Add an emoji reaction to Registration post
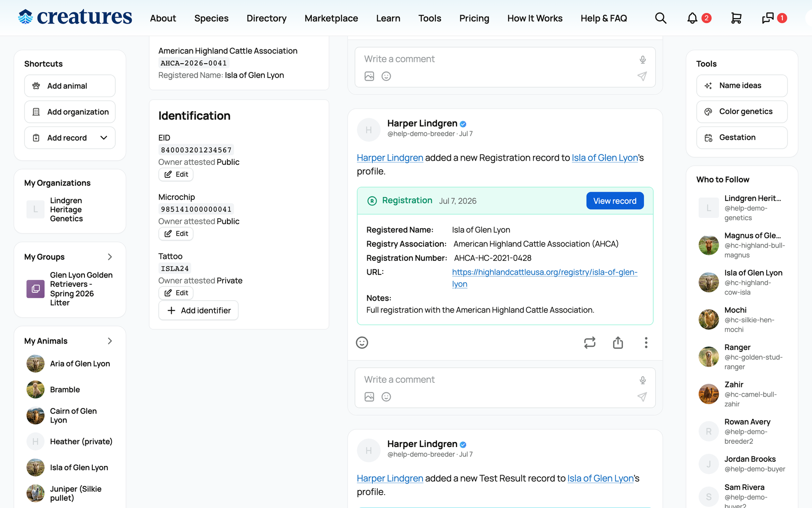The image size is (812, 508). coord(362,343)
